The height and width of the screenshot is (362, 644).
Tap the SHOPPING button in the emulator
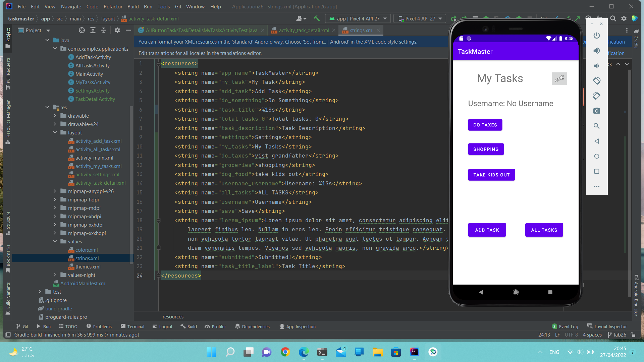(x=486, y=149)
